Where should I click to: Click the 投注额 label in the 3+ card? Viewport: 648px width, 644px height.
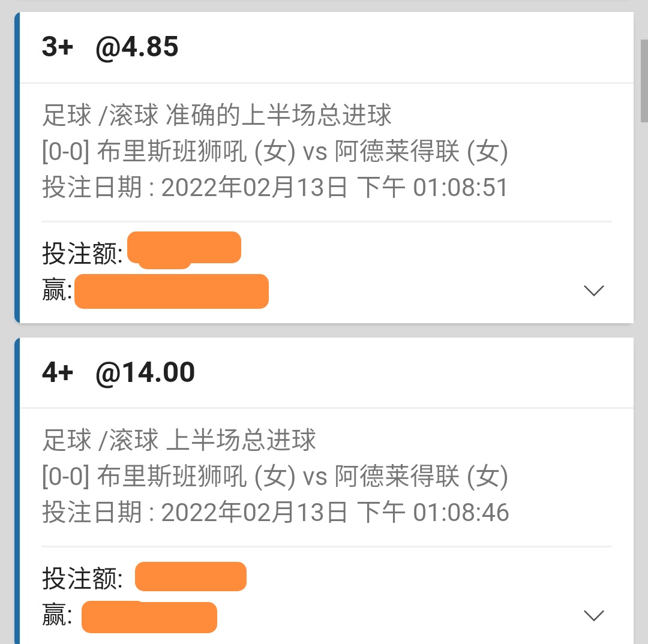(82, 254)
